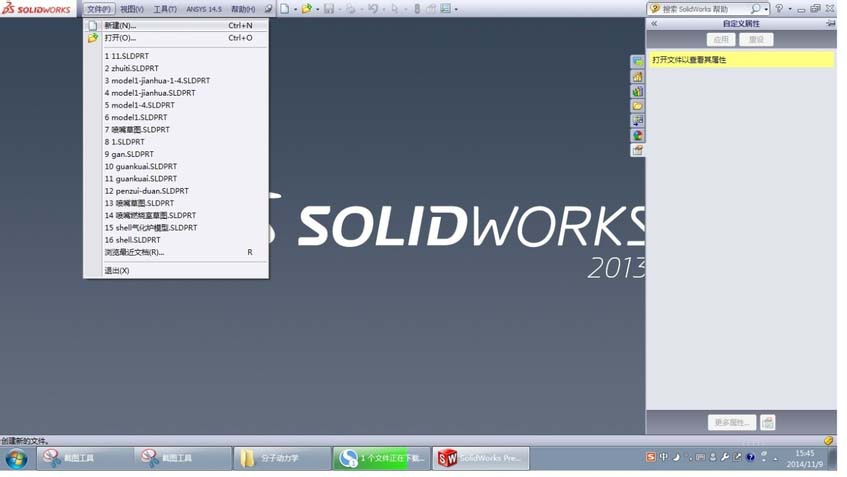
Task: Click the Help question mark icon
Action: (x=779, y=9)
